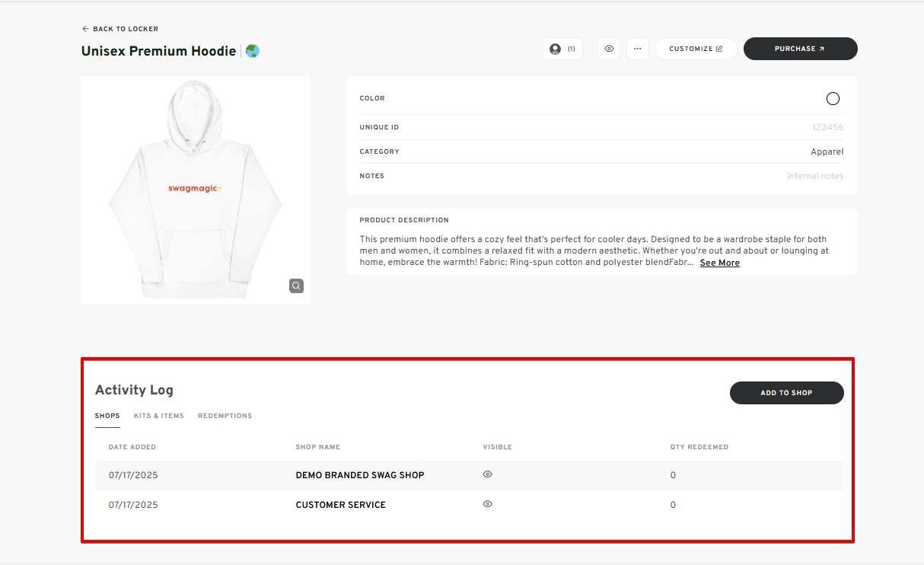Open the Demo Branded Swag Shop link
924x565 pixels.
[359, 475]
